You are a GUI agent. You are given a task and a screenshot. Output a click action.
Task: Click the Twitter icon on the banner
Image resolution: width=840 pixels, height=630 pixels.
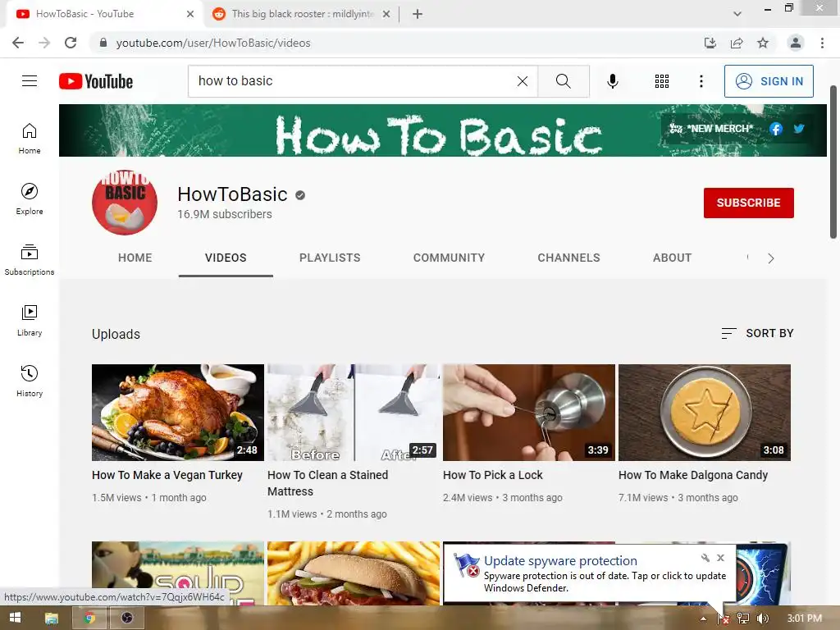[799, 129]
